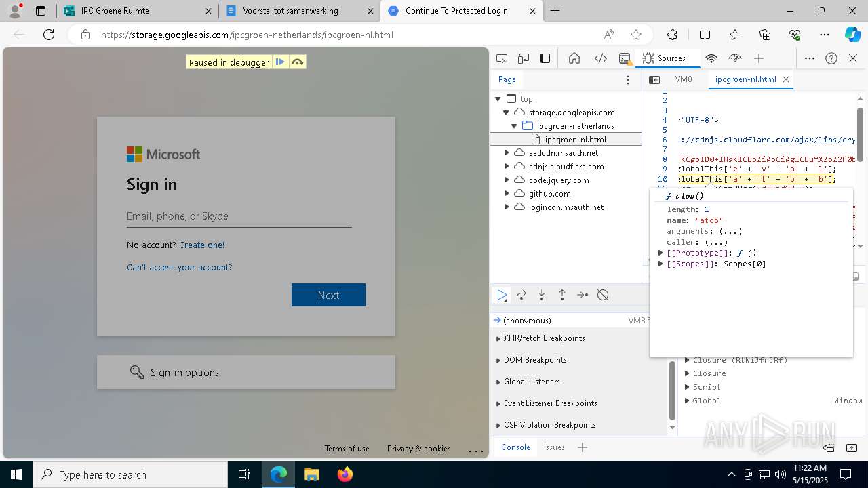The width and height of the screenshot is (868, 488).
Task: Select the Page navigator tab
Action: [507, 79]
